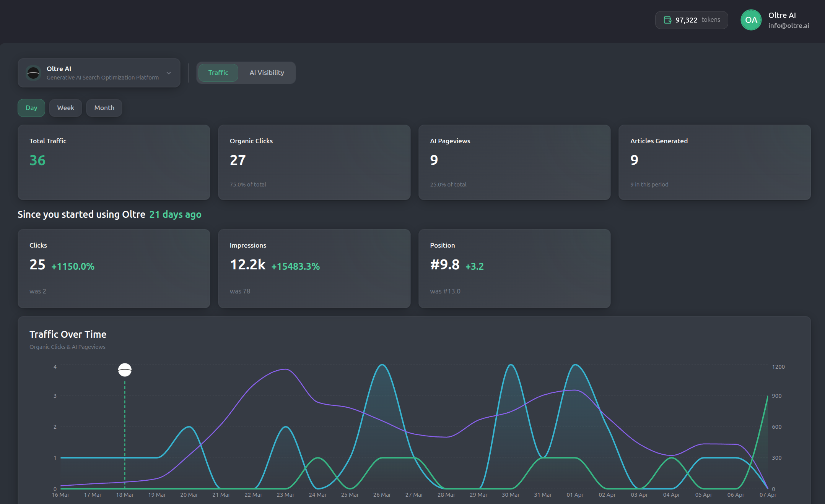Open the 97,322 tokens balance button
This screenshot has width=825, height=504.
[x=692, y=20]
